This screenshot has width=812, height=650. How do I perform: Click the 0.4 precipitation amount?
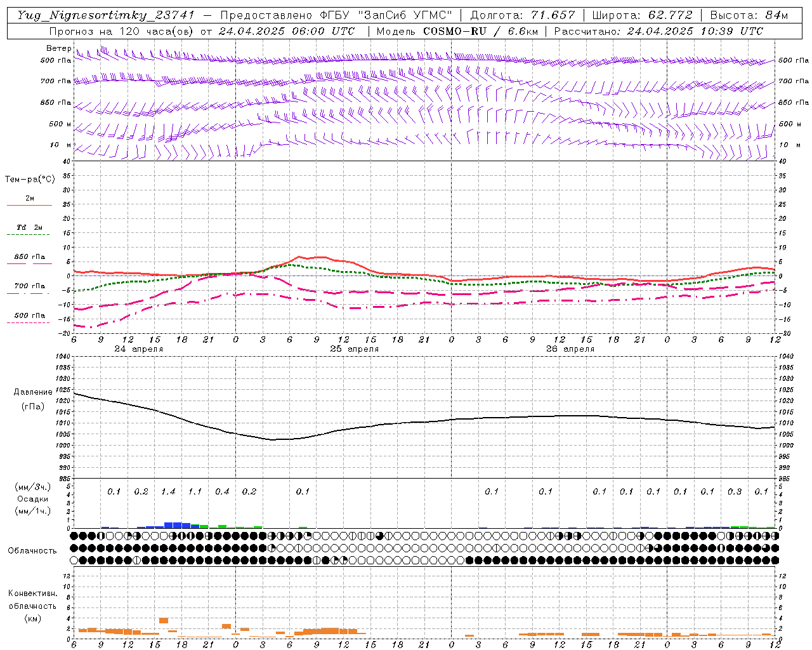tap(222, 492)
